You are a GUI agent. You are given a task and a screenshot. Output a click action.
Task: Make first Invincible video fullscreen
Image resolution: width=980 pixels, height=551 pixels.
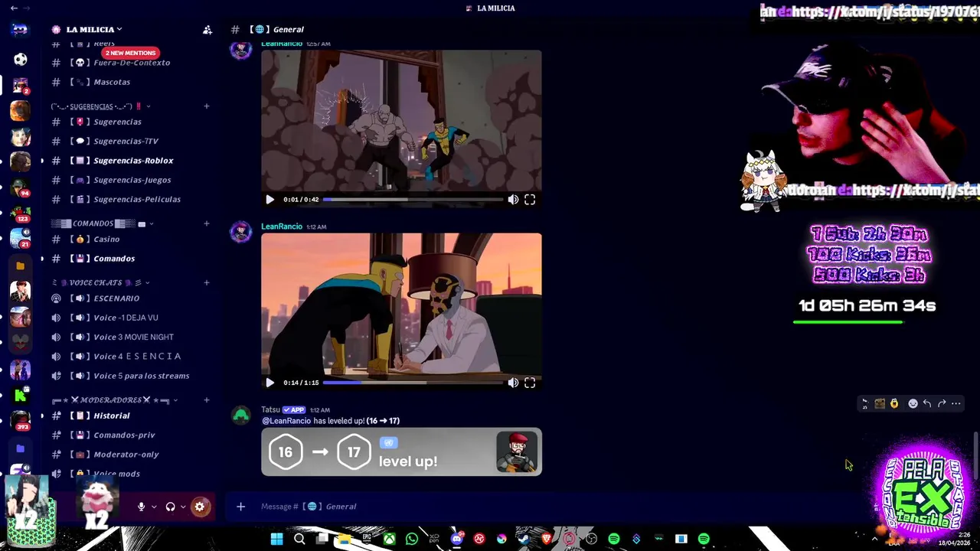[530, 200]
